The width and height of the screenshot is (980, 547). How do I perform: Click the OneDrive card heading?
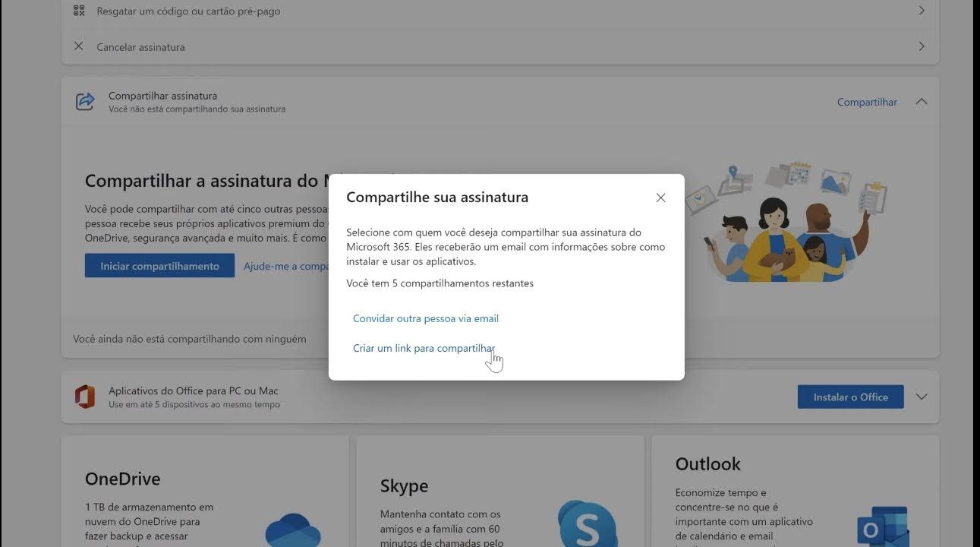123,479
